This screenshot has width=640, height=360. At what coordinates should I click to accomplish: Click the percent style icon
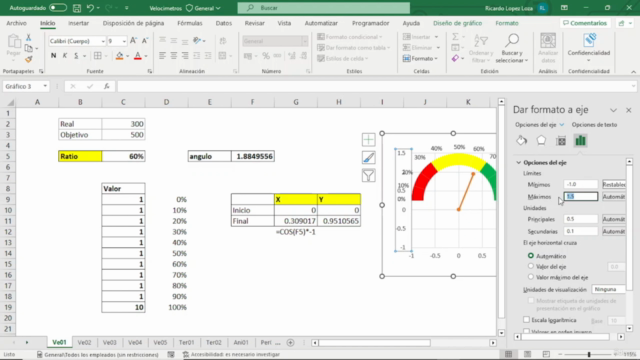click(x=266, y=56)
